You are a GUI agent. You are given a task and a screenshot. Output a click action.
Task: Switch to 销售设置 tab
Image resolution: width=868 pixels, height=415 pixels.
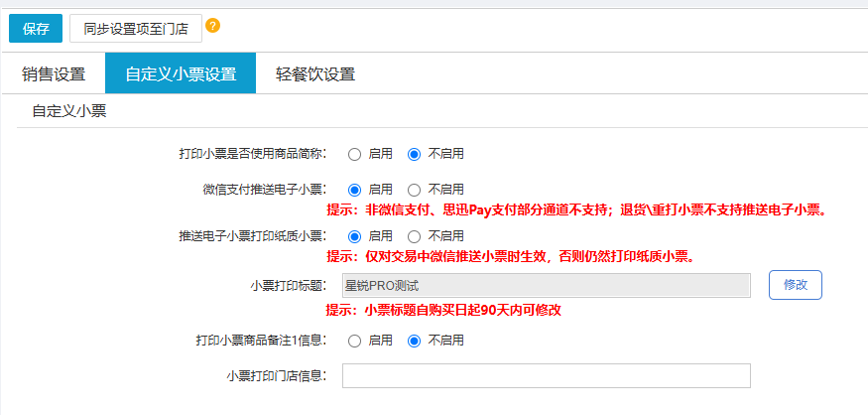[x=54, y=73]
